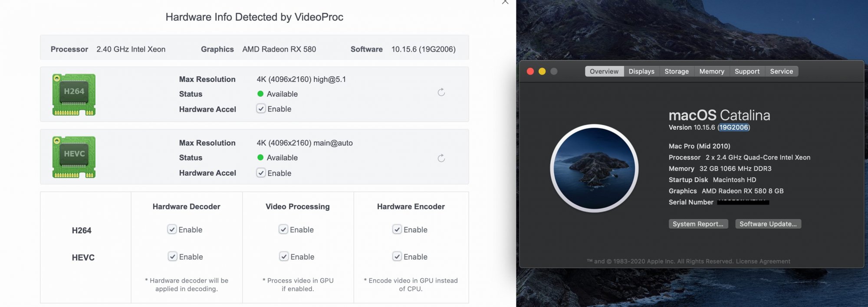Screen dimensions: 868x307
Task: Click '10.15.6 (19G2006)' software value in VideoProc
Action: tap(424, 49)
